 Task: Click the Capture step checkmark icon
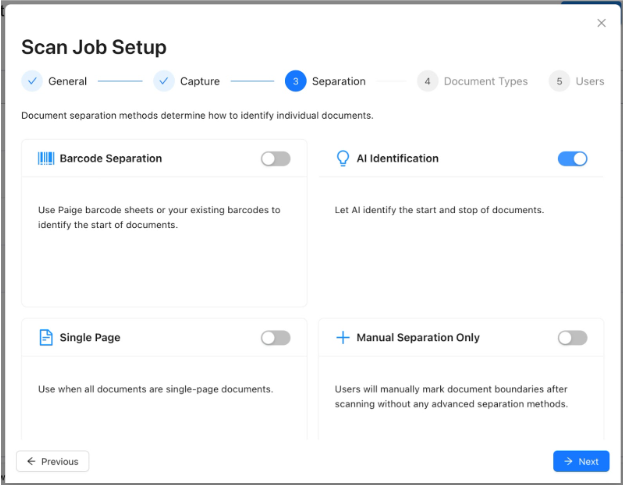click(x=164, y=81)
